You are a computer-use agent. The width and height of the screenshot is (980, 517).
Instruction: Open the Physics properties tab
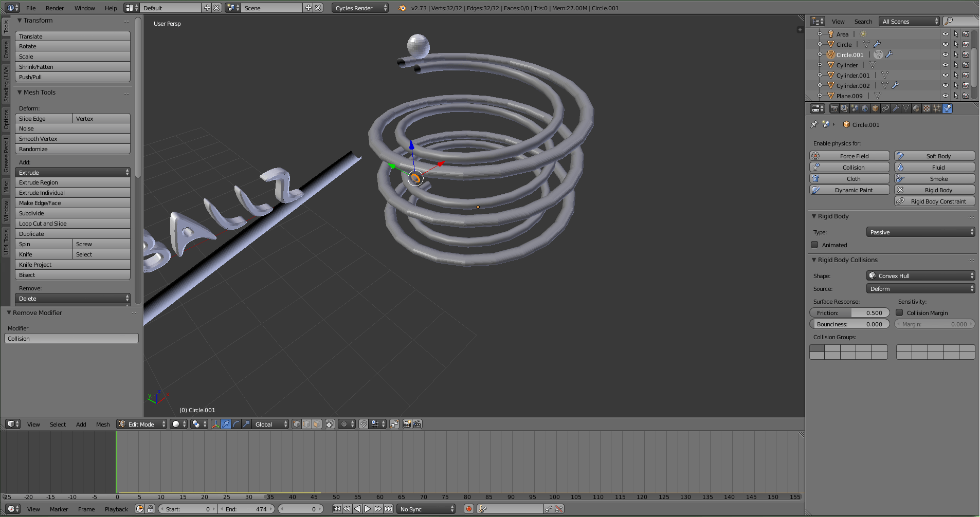(x=947, y=108)
